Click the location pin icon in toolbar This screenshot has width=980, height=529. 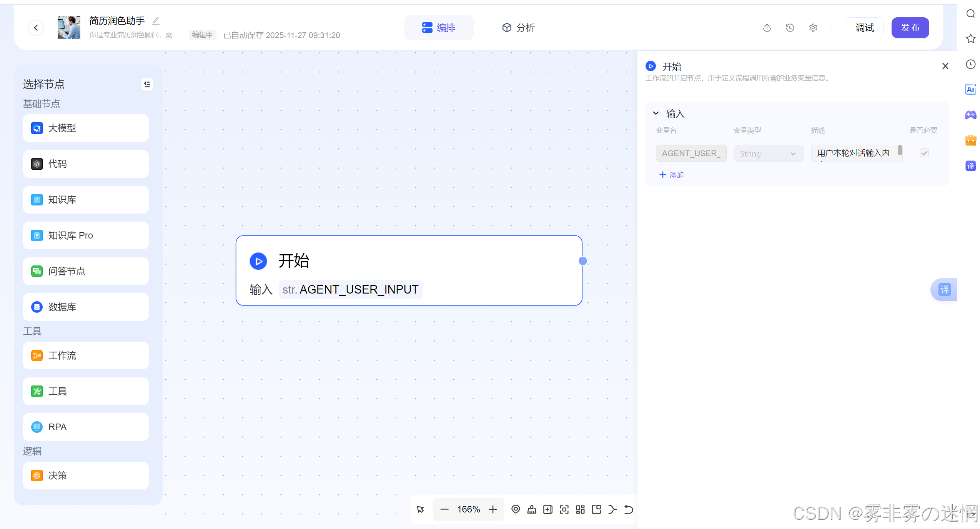(x=516, y=509)
